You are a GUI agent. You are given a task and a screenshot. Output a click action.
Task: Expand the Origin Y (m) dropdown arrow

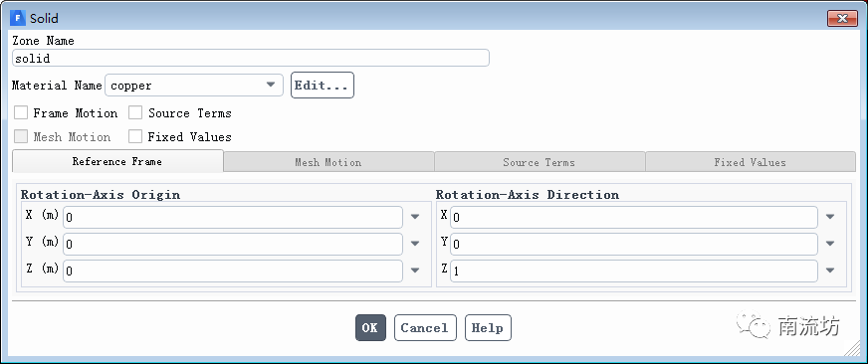click(x=415, y=244)
